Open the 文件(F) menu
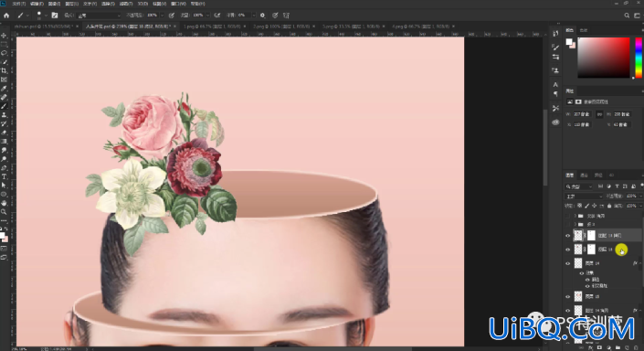The height and width of the screenshot is (351, 644). point(19,4)
